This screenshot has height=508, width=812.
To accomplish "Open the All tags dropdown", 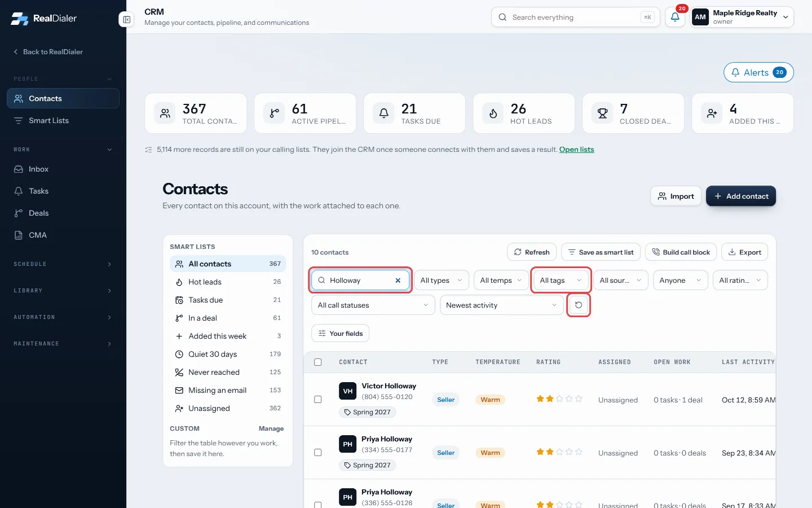I will (561, 281).
